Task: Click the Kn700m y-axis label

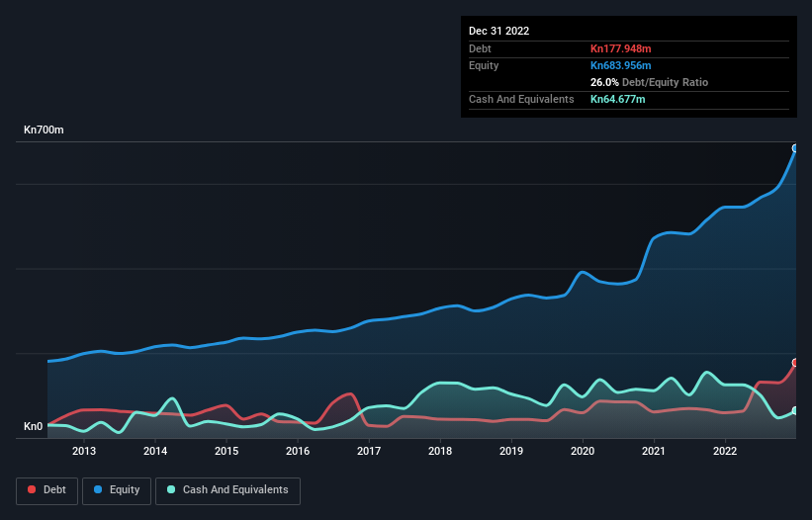Action: 44,130
